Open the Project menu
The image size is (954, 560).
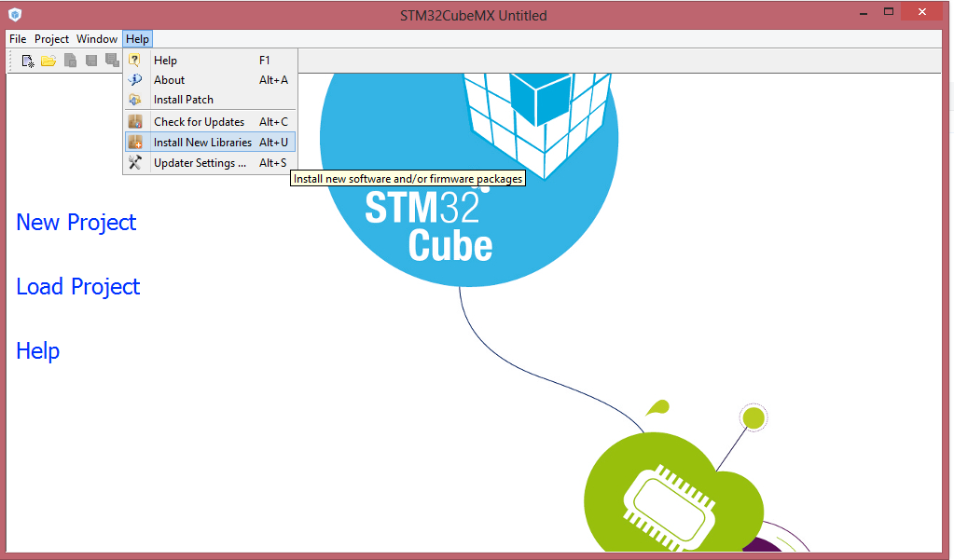pos(51,39)
